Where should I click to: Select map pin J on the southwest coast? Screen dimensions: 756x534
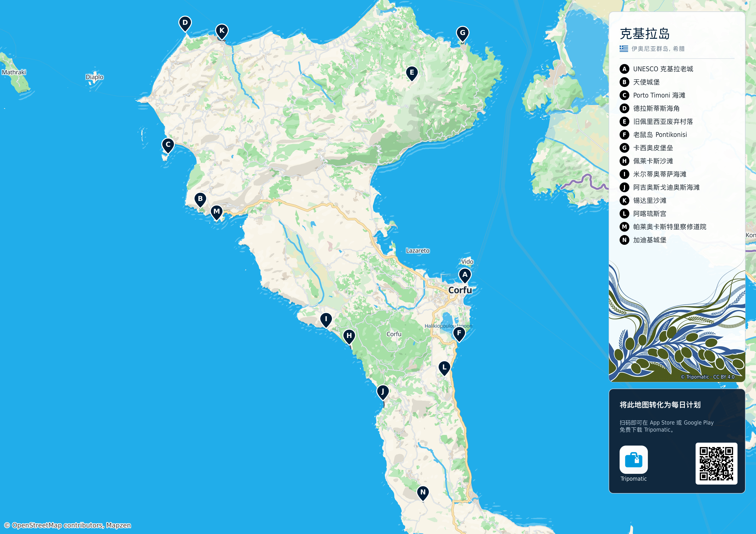(383, 392)
